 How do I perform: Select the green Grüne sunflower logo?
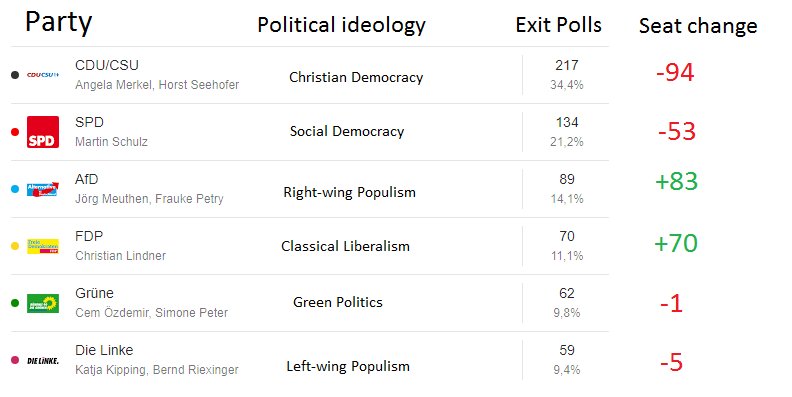[43, 303]
